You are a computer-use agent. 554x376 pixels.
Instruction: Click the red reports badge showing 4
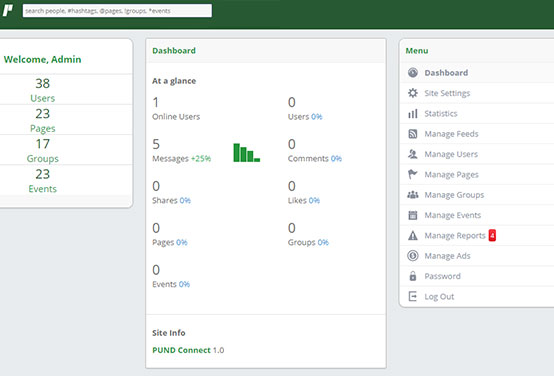(492, 235)
